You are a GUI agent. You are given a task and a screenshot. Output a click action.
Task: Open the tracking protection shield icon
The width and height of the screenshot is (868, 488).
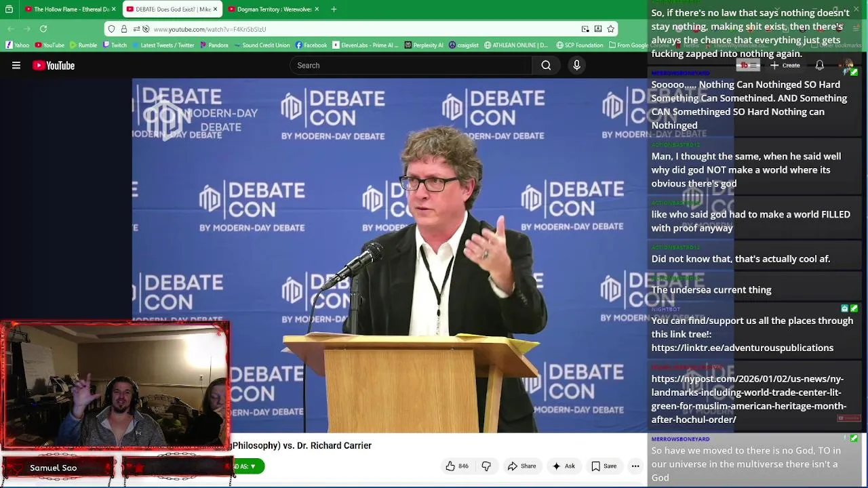pyautogui.click(x=112, y=29)
